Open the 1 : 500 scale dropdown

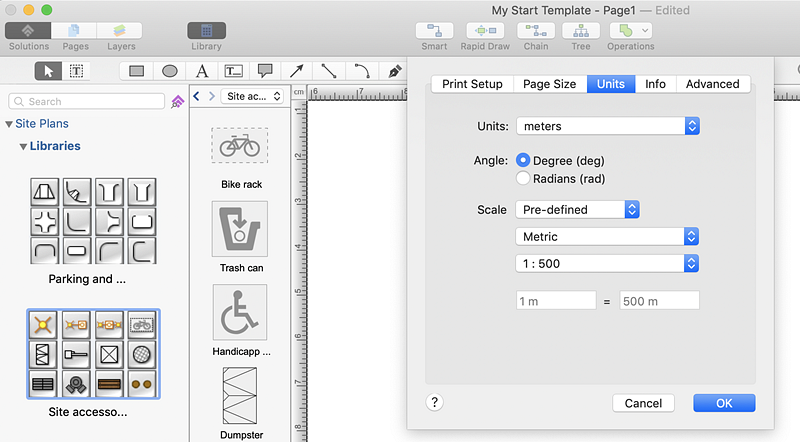(x=607, y=263)
